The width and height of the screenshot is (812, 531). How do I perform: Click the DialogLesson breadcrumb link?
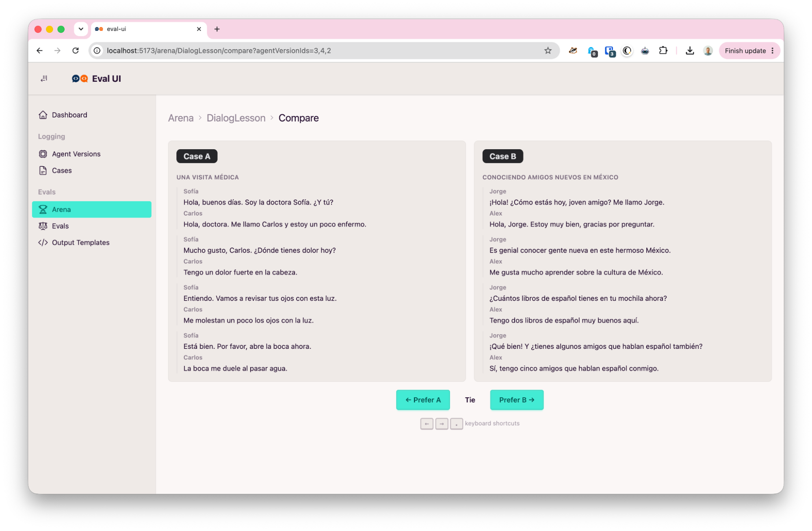point(236,118)
